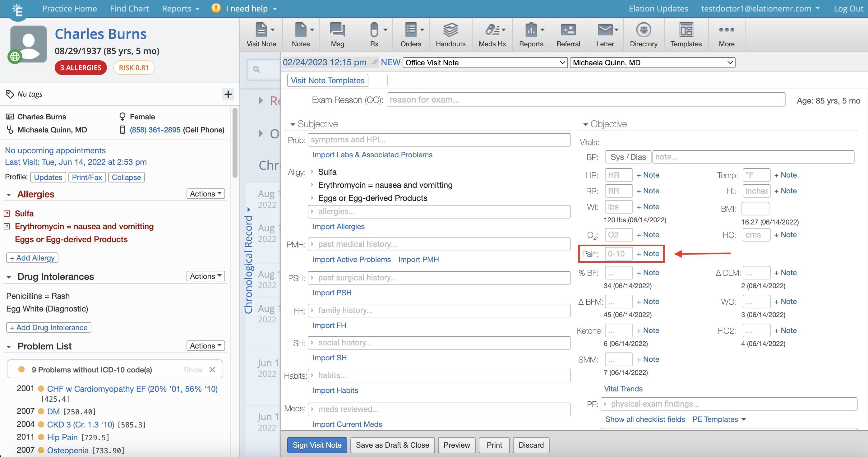Open the Allergies Actions dropdown
The image size is (868, 457).
[x=205, y=194]
